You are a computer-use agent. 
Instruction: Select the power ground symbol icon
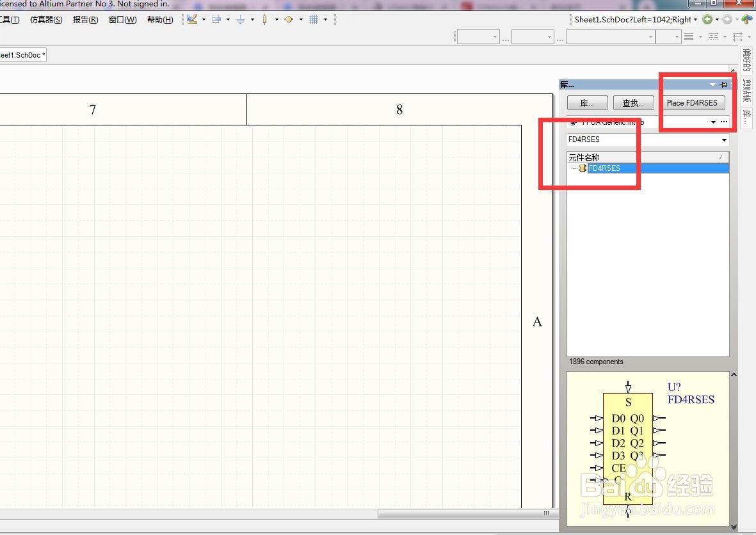click(240, 19)
